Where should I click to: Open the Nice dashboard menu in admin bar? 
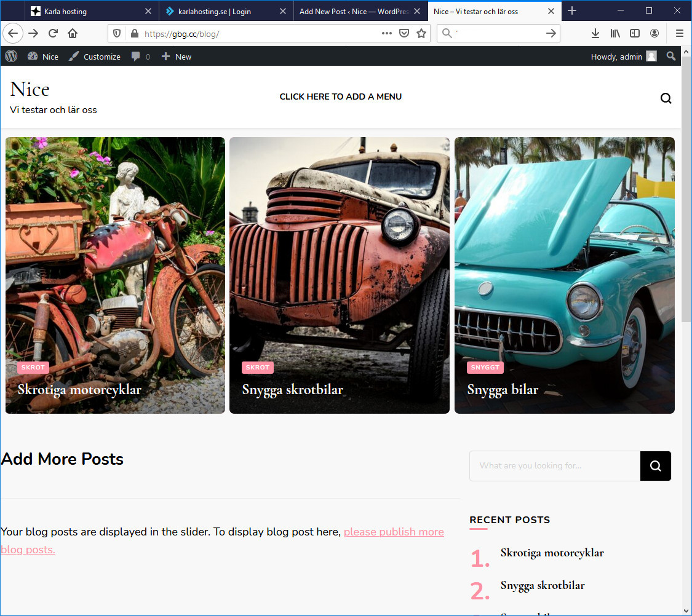pos(43,57)
